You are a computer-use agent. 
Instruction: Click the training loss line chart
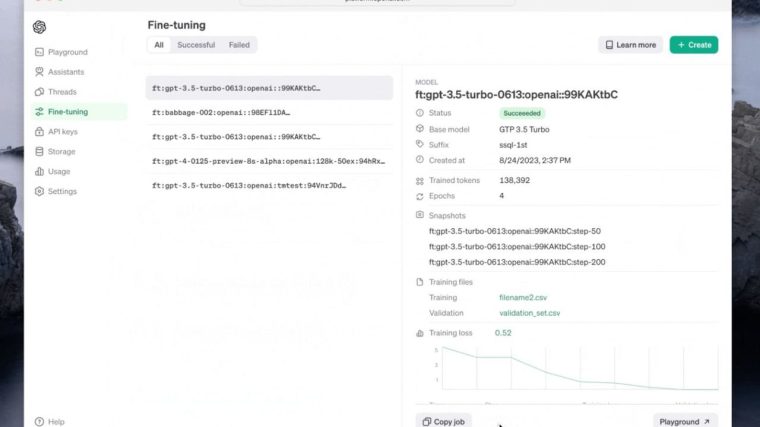coord(577,368)
